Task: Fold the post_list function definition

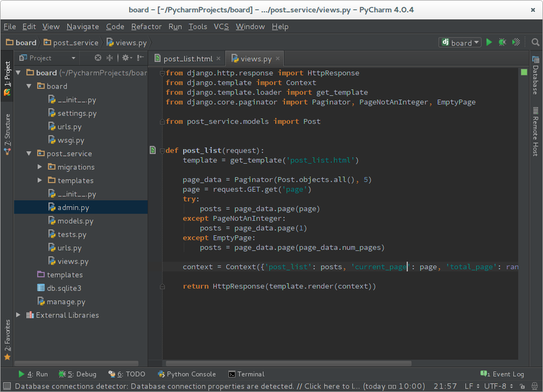Action: pyautogui.click(x=162, y=150)
